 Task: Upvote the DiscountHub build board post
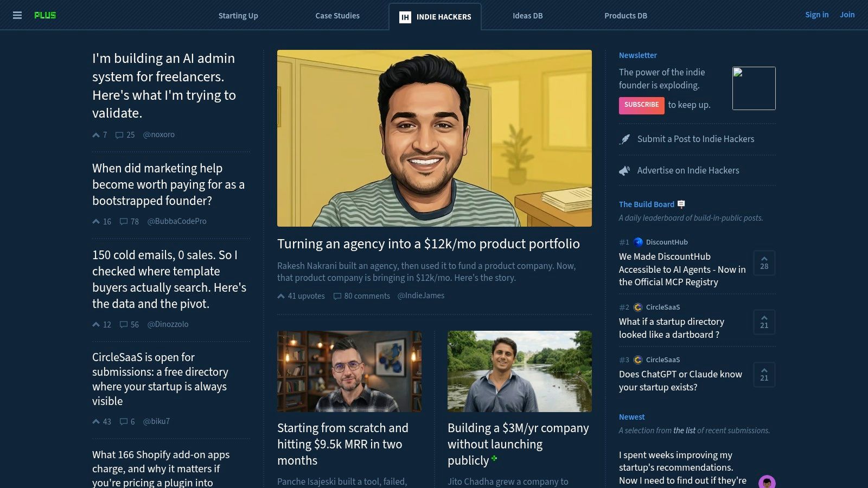click(x=764, y=263)
